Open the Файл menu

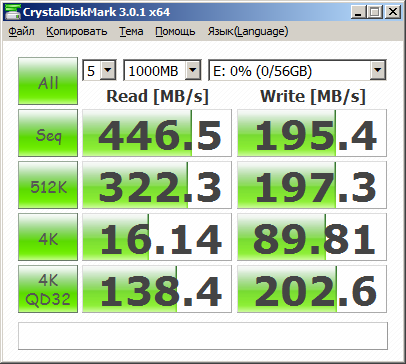coord(21,31)
